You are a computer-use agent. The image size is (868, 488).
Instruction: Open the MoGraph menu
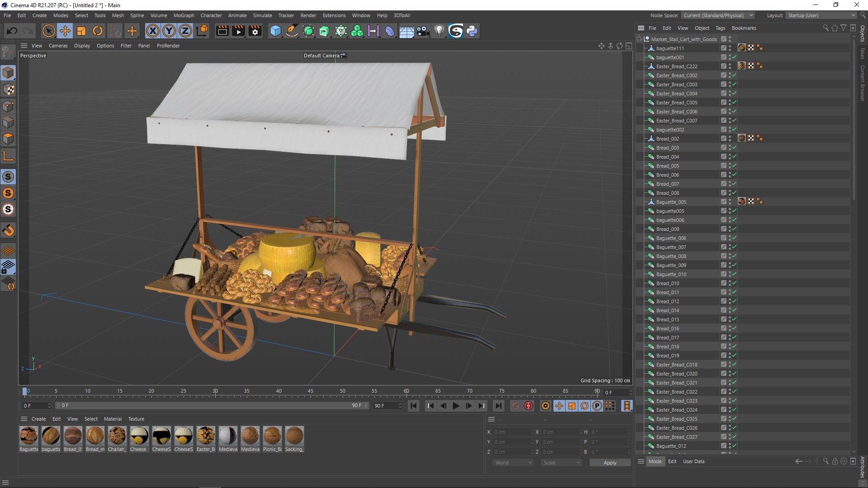click(x=184, y=15)
